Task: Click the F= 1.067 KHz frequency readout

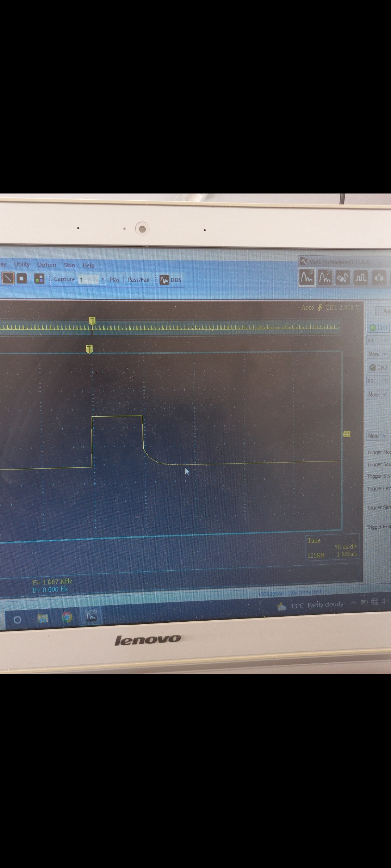Action: click(52, 582)
